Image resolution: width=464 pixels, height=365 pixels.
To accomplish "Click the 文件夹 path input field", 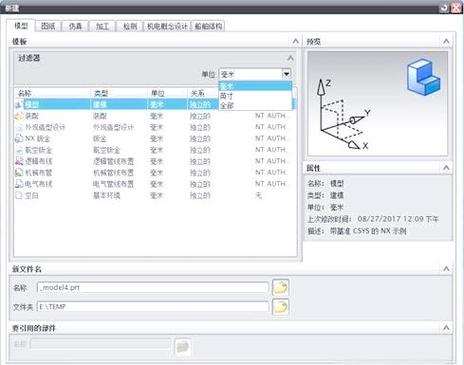I will [x=153, y=307].
